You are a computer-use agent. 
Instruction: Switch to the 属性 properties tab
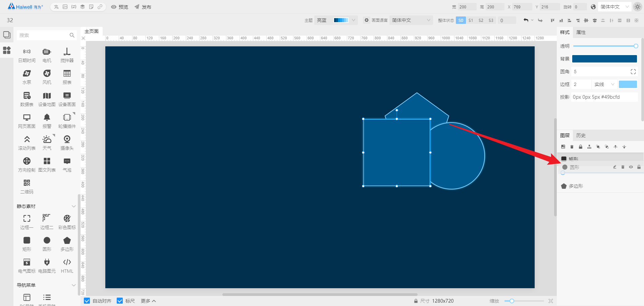(x=581, y=32)
